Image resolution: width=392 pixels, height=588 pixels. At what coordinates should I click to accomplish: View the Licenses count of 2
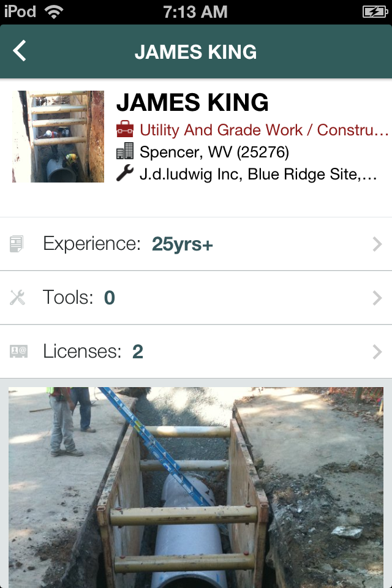click(x=137, y=351)
